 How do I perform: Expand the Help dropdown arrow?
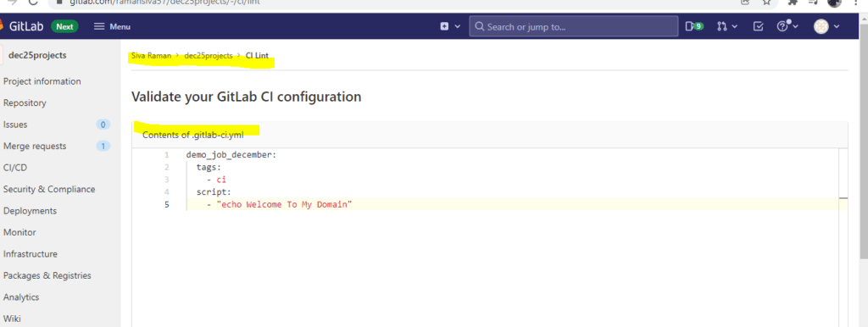795,26
